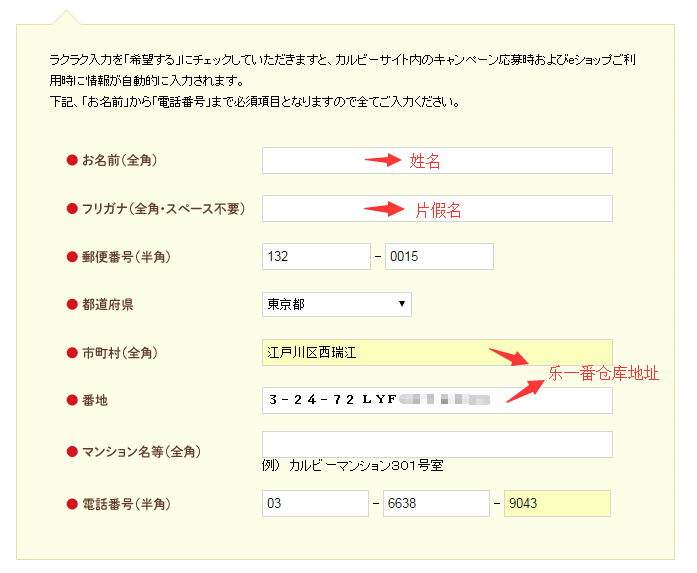Click the red bullet beside お名前 label
The image size is (697, 573).
(x=72, y=160)
